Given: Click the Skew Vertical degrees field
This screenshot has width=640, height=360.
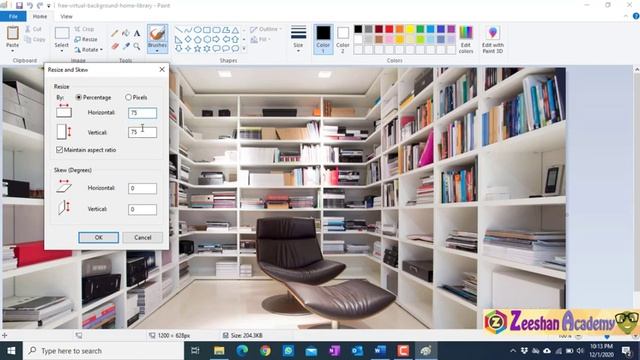Looking at the screenshot, I should (x=142, y=209).
